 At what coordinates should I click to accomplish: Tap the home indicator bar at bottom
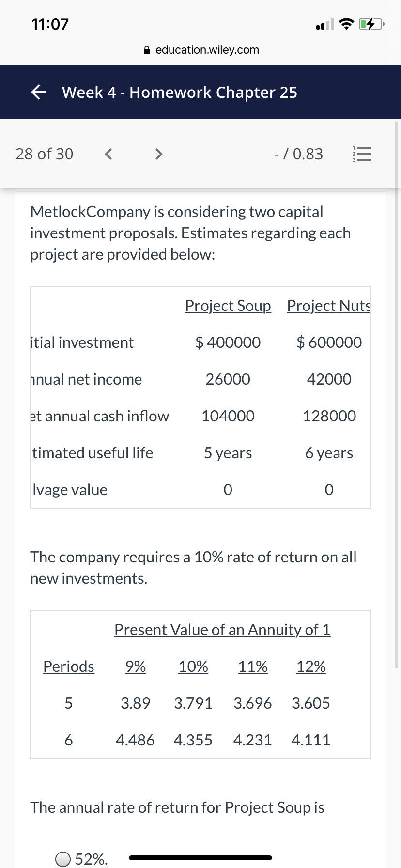point(200,858)
